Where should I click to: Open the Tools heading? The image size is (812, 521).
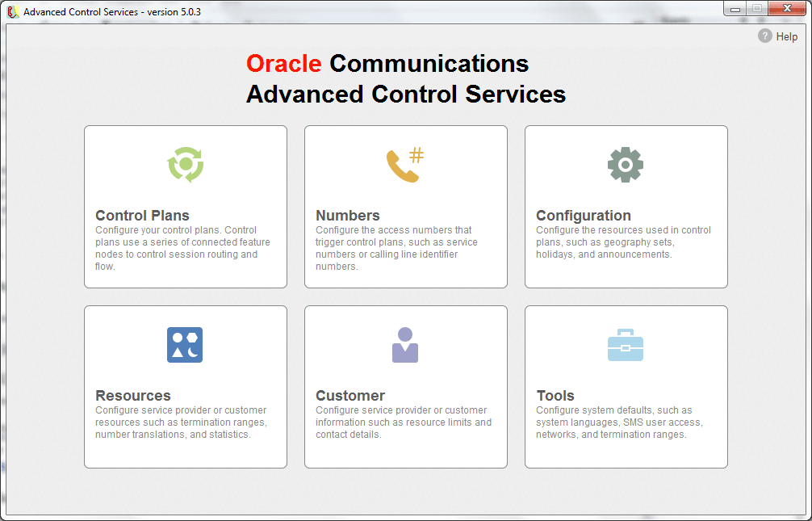pos(555,396)
